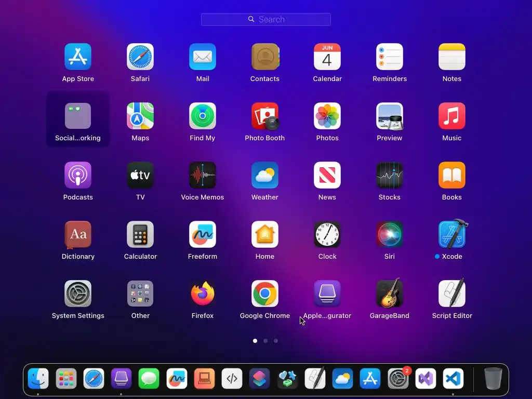
Task: Open the orange laptop app in Dock
Action: coord(204,378)
